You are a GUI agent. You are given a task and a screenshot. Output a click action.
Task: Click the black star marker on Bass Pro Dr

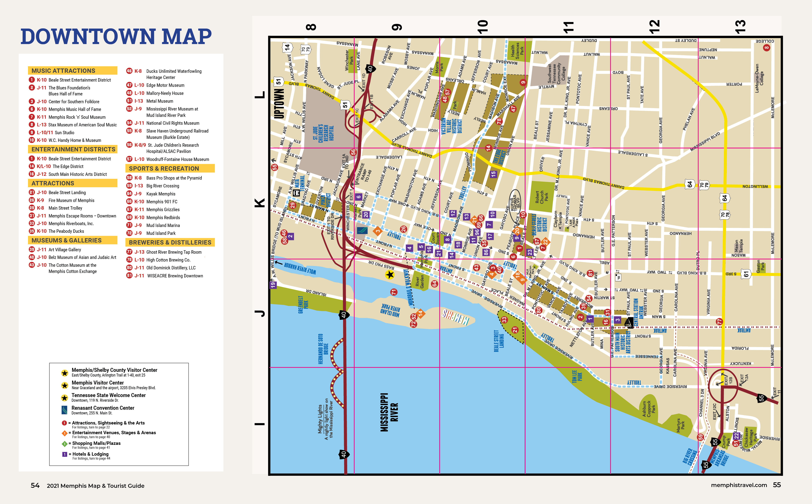(x=390, y=275)
